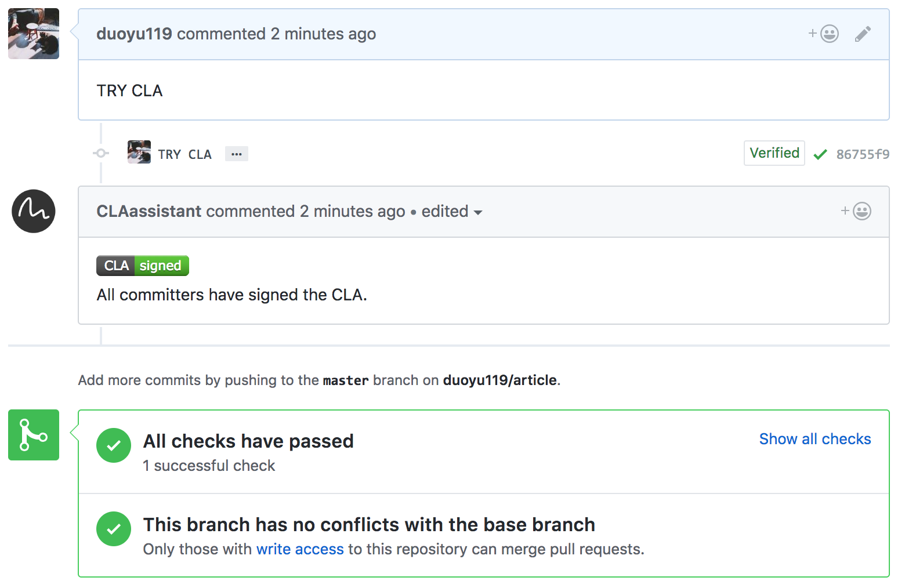Show all checks
905x588 pixels.
pyautogui.click(x=815, y=439)
